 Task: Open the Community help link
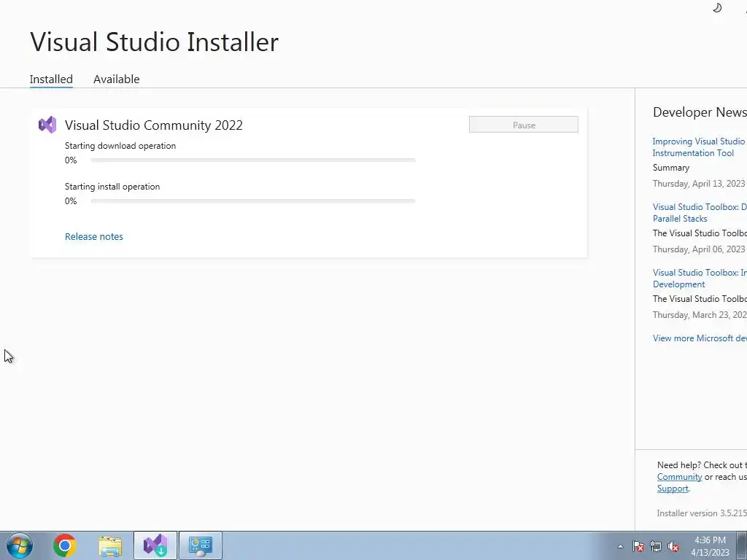click(679, 477)
